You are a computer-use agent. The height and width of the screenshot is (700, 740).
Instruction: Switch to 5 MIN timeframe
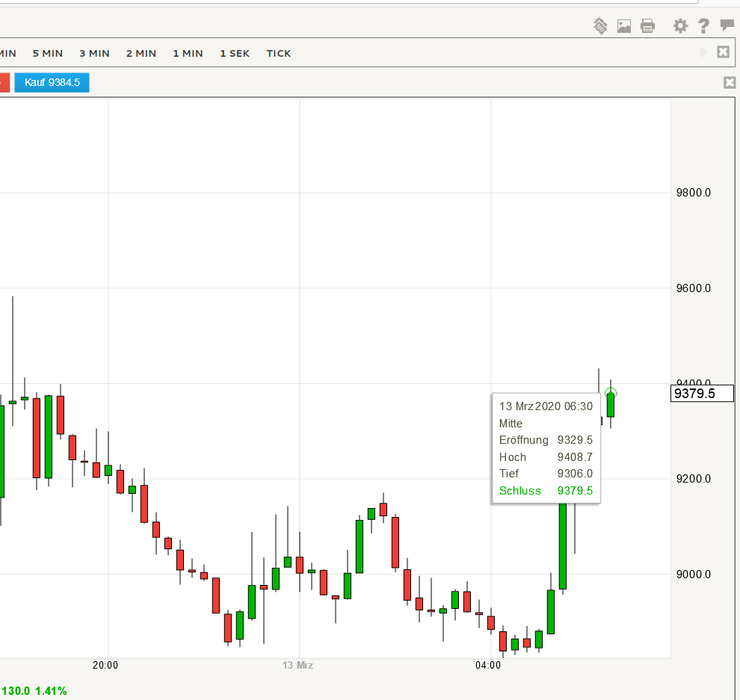(48, 53)
